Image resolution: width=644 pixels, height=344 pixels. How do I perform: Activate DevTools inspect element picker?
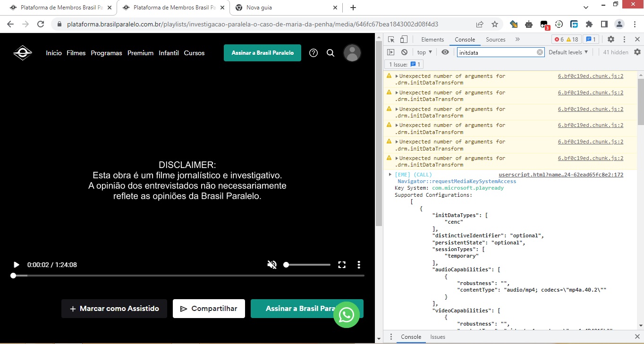(391, 40)
